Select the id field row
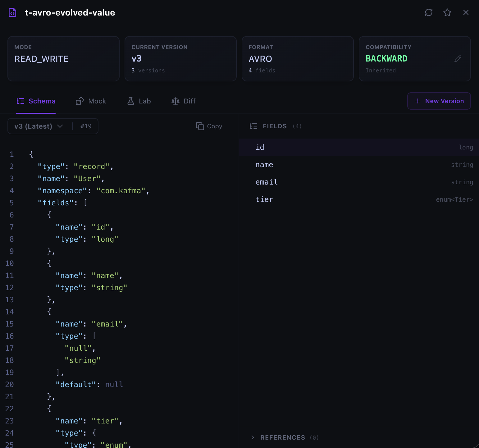This screenshot has height=448, width=479. pyautogui.click(x=359, y=147)
